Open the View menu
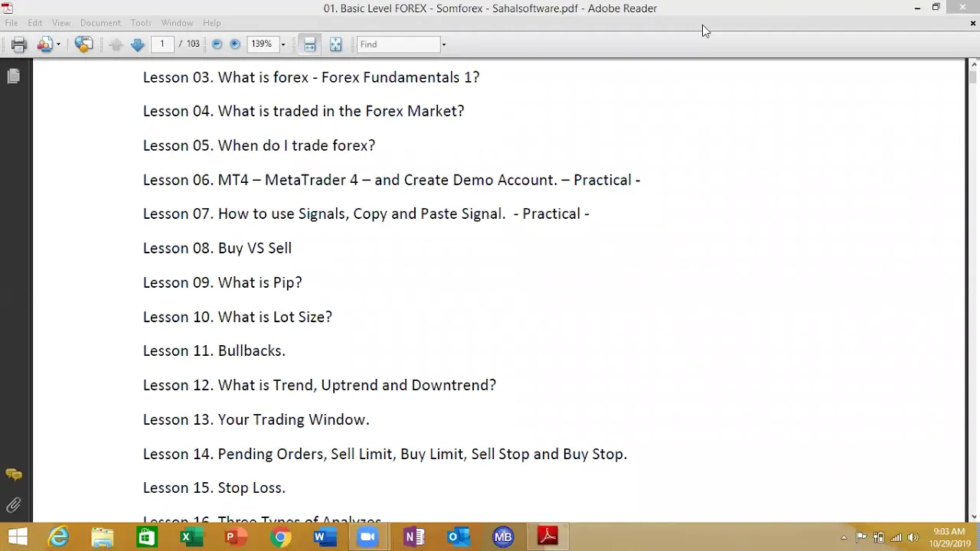Screen dimensions: 980x551 (61, 23)
